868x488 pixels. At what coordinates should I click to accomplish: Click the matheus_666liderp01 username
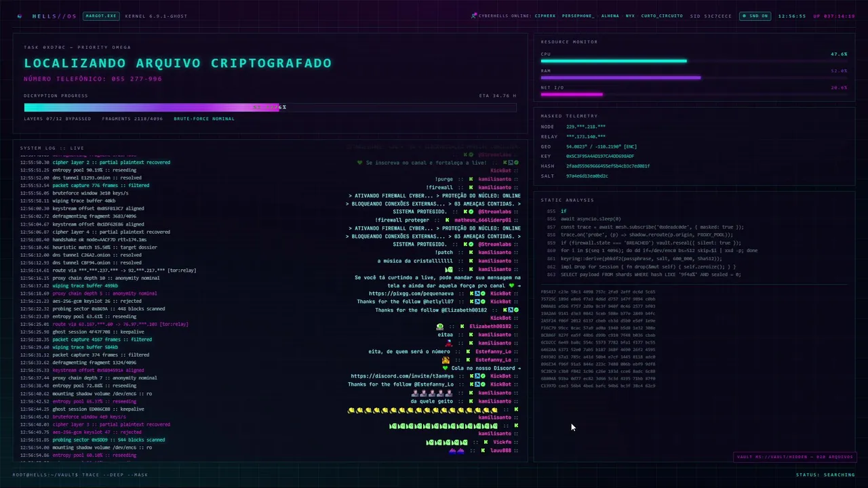[483, 220]
